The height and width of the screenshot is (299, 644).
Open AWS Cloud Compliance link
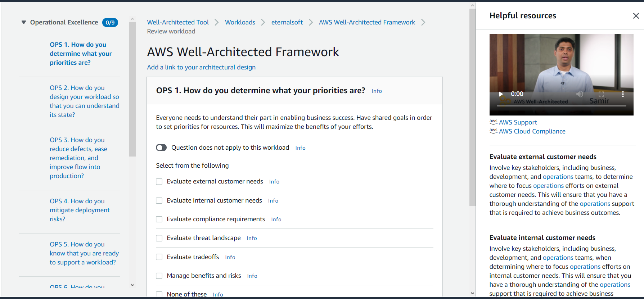tap(532, 131)
